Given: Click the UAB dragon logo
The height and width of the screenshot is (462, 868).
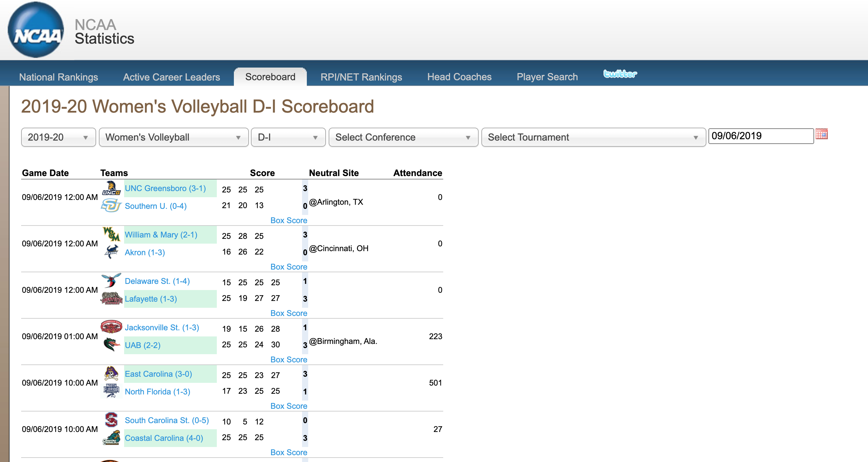Looking at the screenshot, I should click(111, 345).
